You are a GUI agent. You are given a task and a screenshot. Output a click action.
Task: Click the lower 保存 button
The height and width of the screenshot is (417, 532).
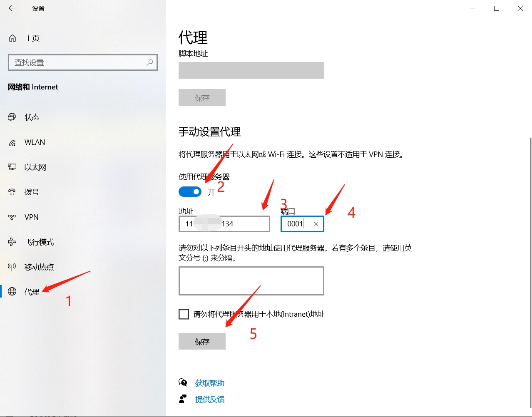[202, 342]
